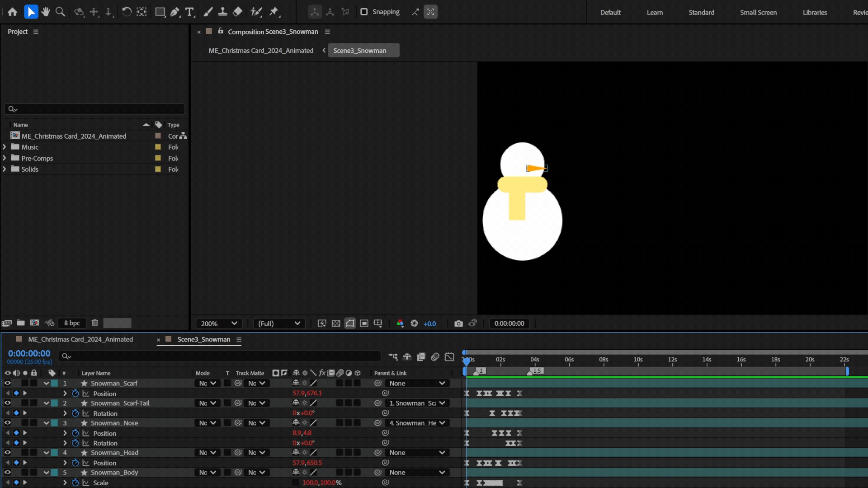Screen dimensions: 868x488
Task: Toggle transparency grid in viewer
Action: (x=336, y=324)
